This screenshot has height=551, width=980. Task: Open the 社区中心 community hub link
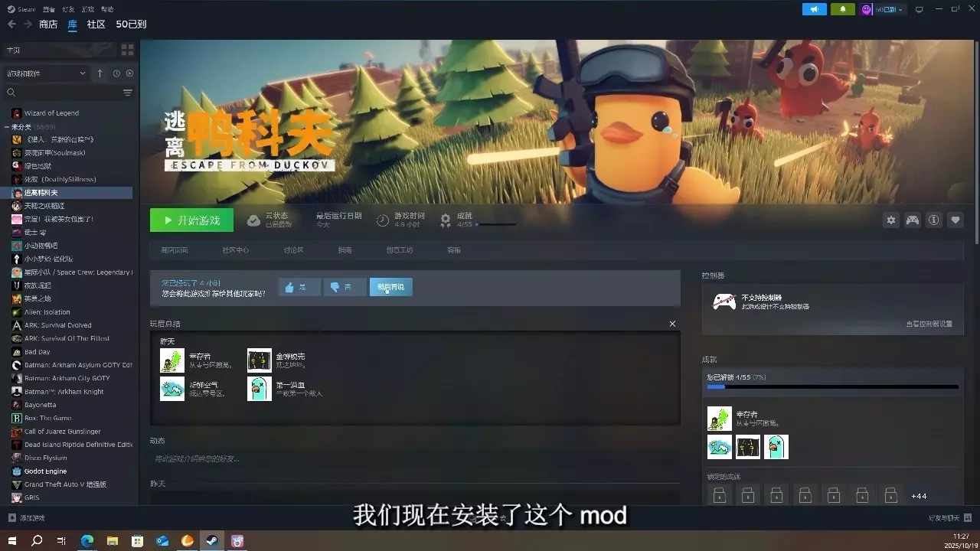[236, 250]
